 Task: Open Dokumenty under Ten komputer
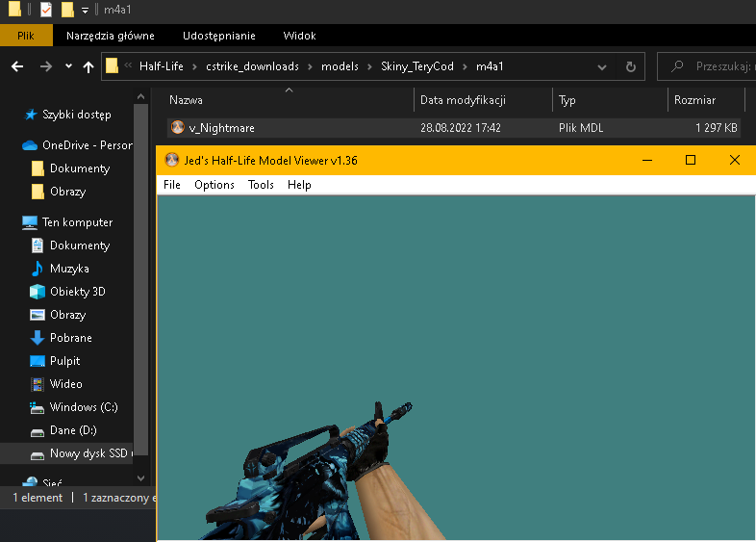[x=80, y=245]
